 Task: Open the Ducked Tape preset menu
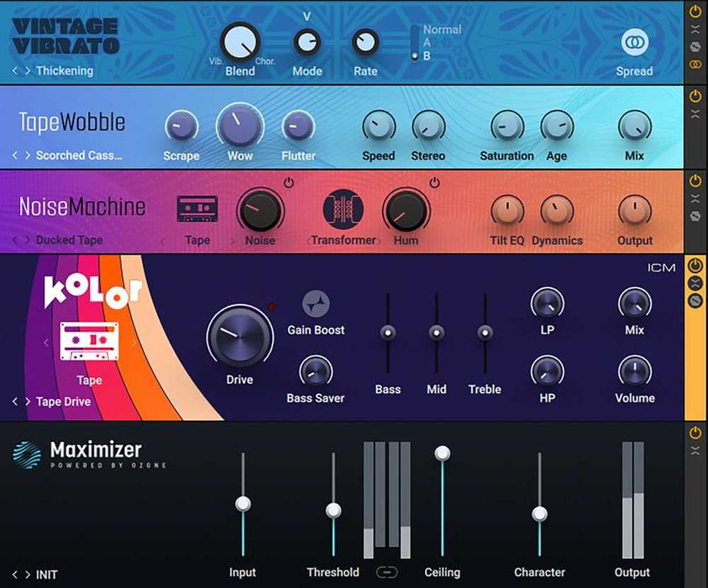[70, 240]
